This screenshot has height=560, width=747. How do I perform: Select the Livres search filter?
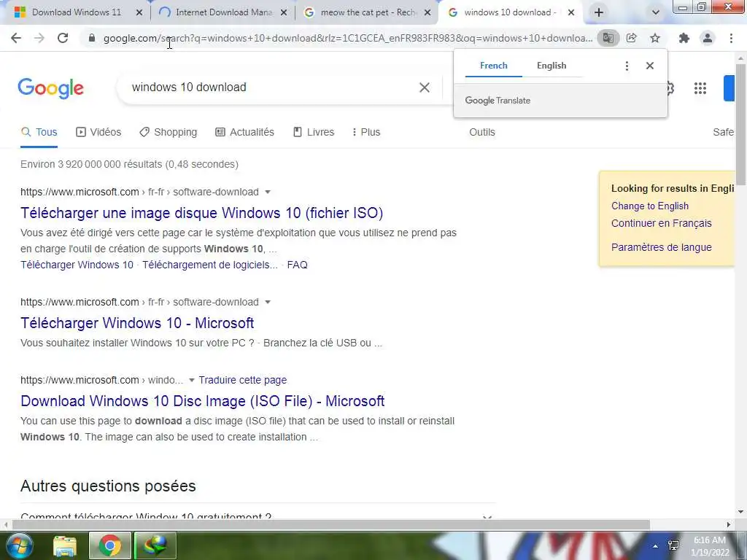(x=314, y=133)
